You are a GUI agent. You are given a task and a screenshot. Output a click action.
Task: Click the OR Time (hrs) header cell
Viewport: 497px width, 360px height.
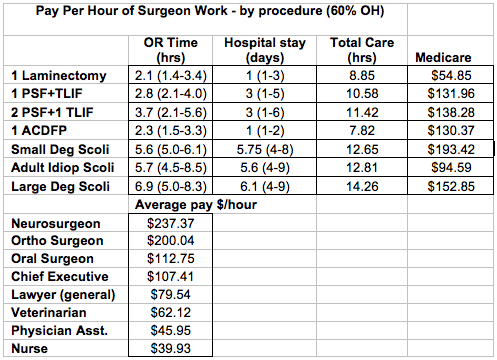[170, 50]
